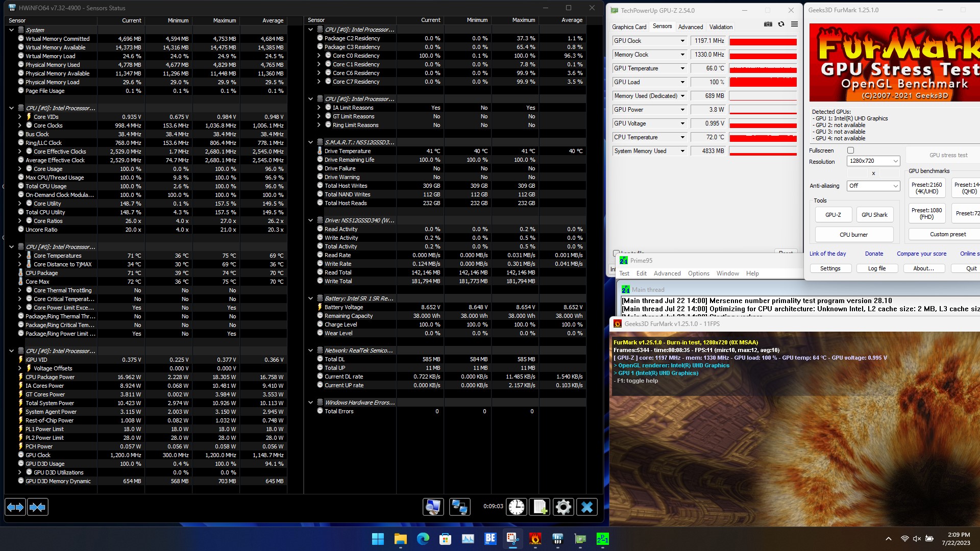Open the FurMark Resolution dropdown
The height and width of the screenshot is (551, 980).
point(873,161)
